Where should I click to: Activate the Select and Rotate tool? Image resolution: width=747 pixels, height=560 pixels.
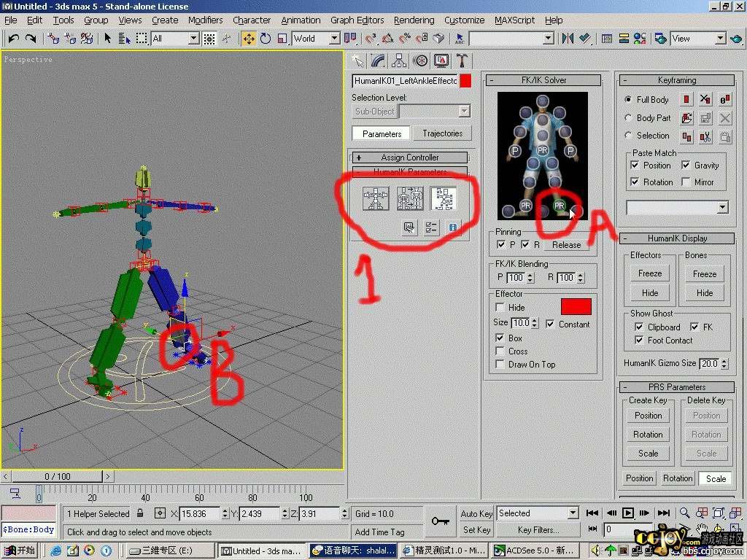(x=266, y=38)
